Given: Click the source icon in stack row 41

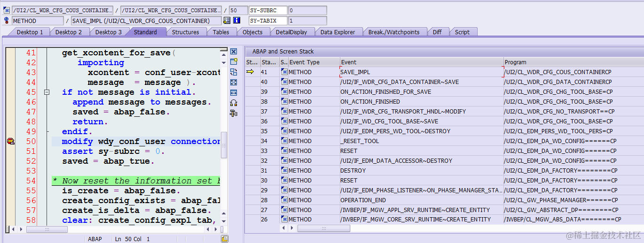Looking at the screenshot, I should click(x=284, y=72).
